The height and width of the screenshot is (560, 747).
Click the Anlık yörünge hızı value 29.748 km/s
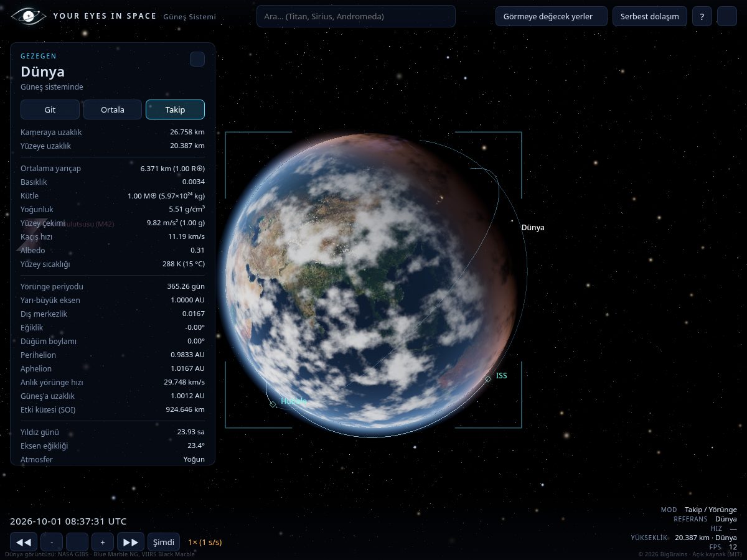184,382
